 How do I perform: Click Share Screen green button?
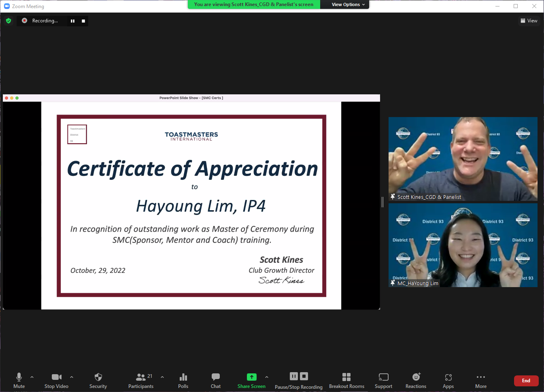pos(251,381)
